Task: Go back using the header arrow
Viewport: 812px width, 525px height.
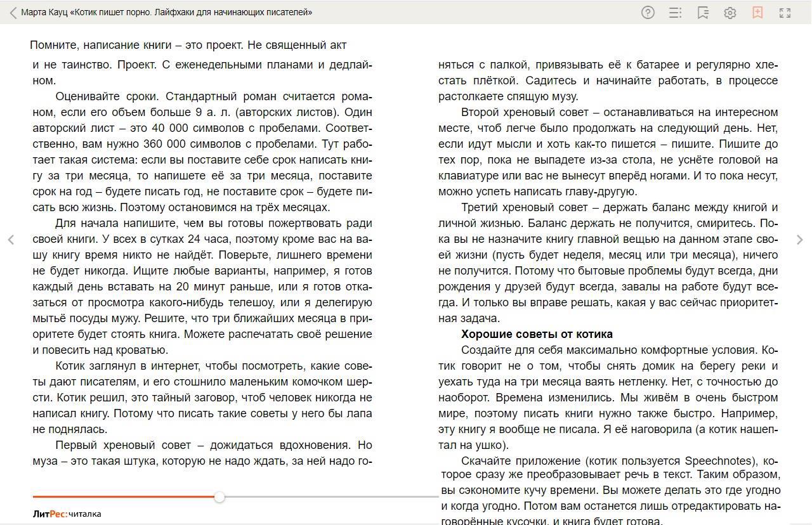Action: click(x=13, y=13)
